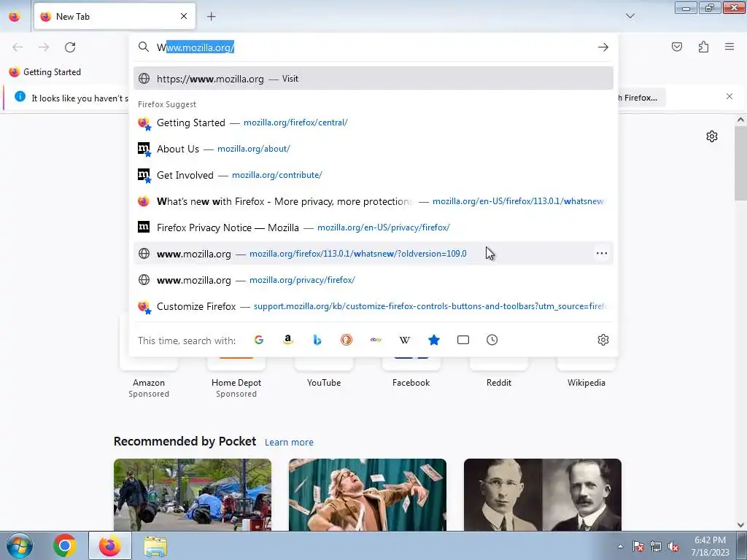Open mozilla.org/privacy/firefox/ history suggestion

click(373, 279)
